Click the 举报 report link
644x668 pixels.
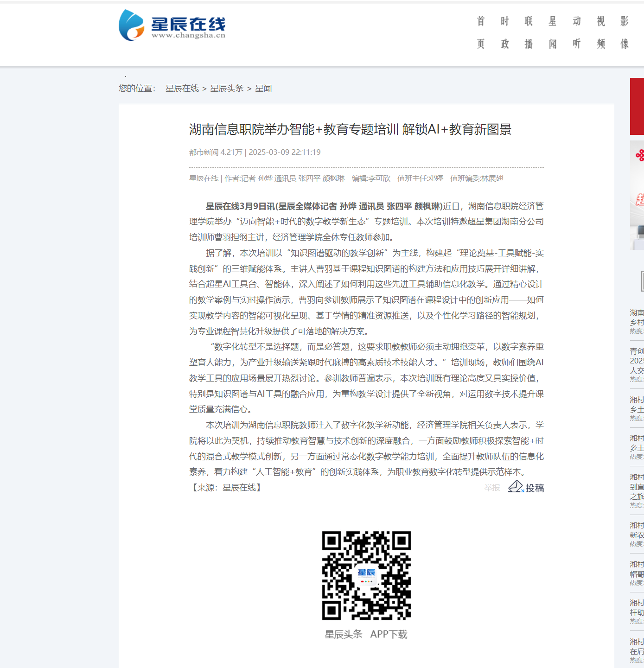(492, 488)
